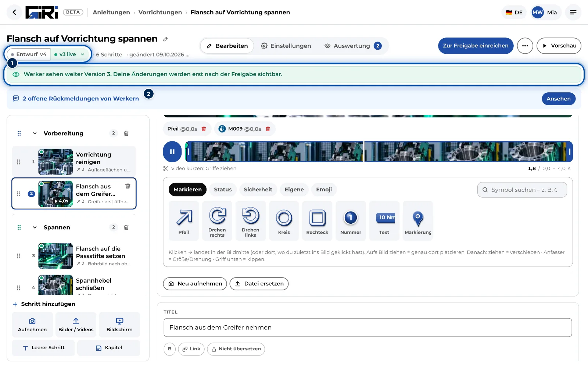Click Ansehen for worker feedback
Image resolution: width=588 pixels, height=368 pixels.
coord(558,99)
